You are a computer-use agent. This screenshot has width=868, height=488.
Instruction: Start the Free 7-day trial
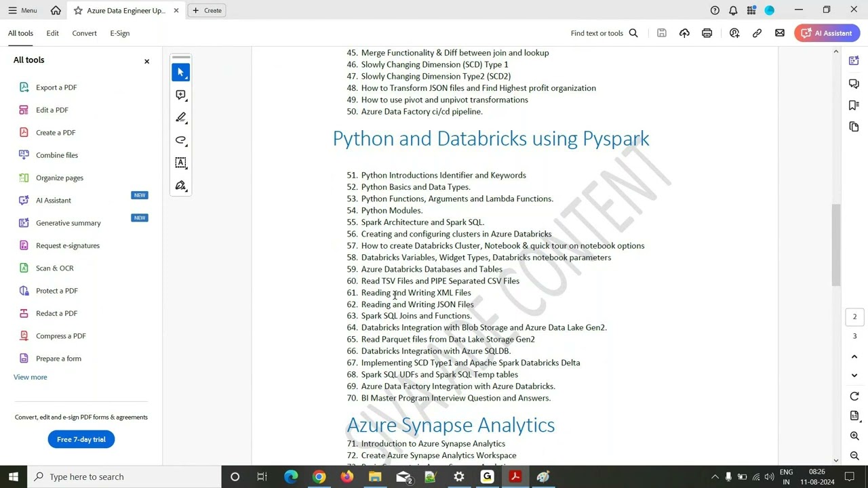click(81, 439)
